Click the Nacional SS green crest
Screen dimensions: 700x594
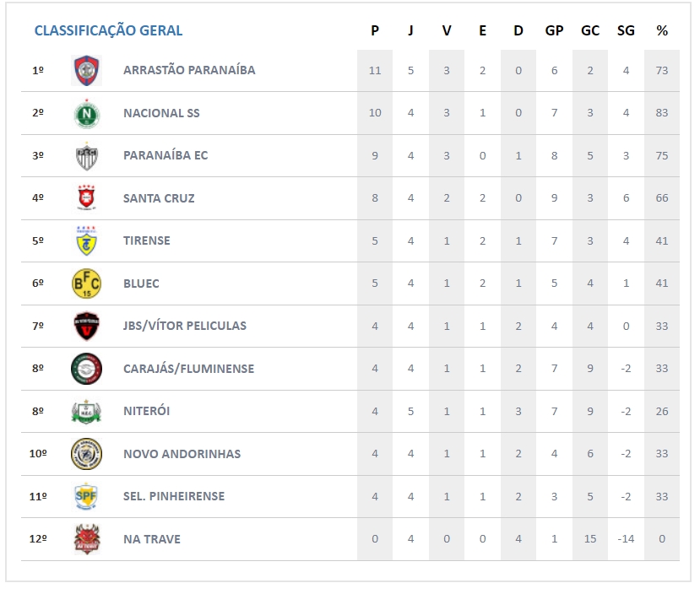click(x=86, y=113)
